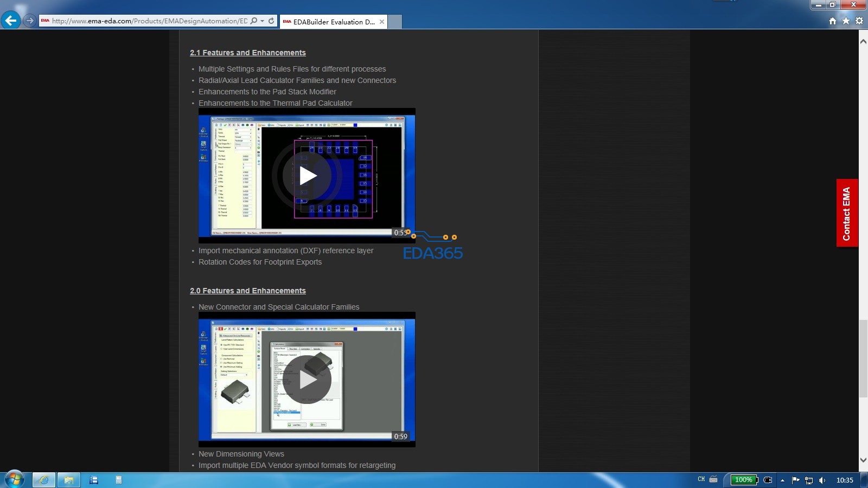Click the 10:35 system clock
Screen dimensions: 868x488
pyautogui.click(x=845, y=480)
